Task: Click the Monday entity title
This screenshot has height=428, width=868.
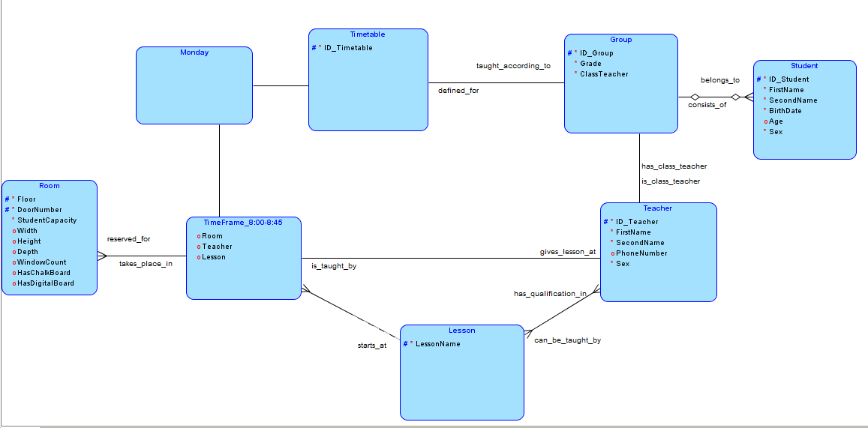Action: (194, 52)
